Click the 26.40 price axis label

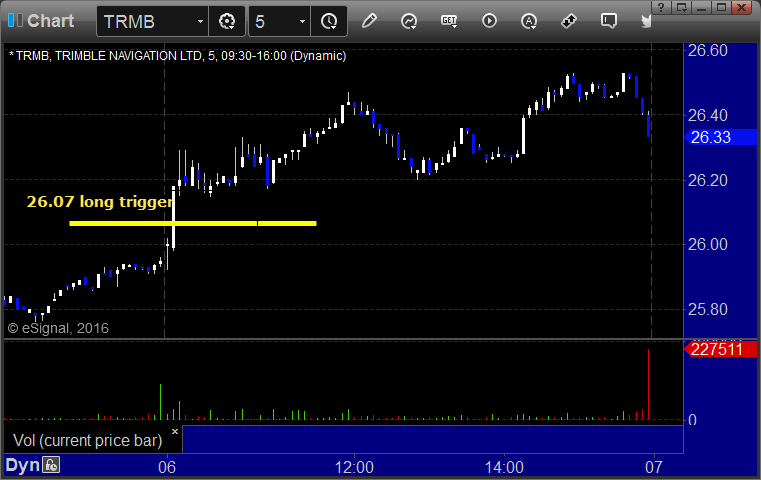point(708,116)
